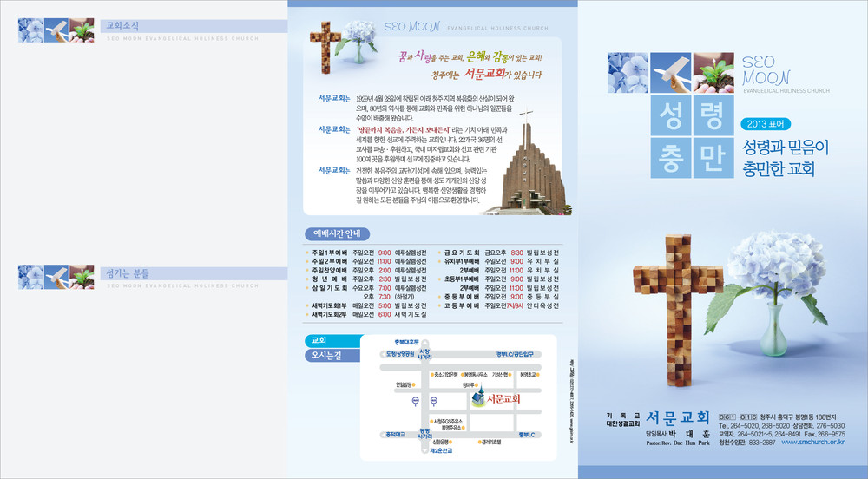Click the left bus stop marker on map
Screen dimensions: 868x479
(415, 400)
